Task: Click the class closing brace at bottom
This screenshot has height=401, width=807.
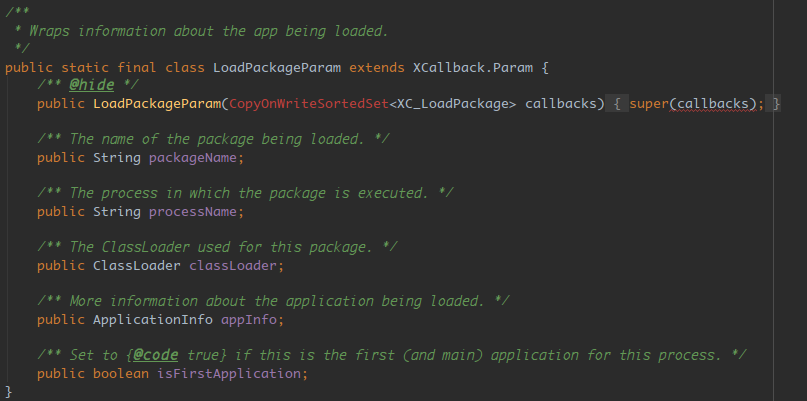Action: (x=8, y=391)
